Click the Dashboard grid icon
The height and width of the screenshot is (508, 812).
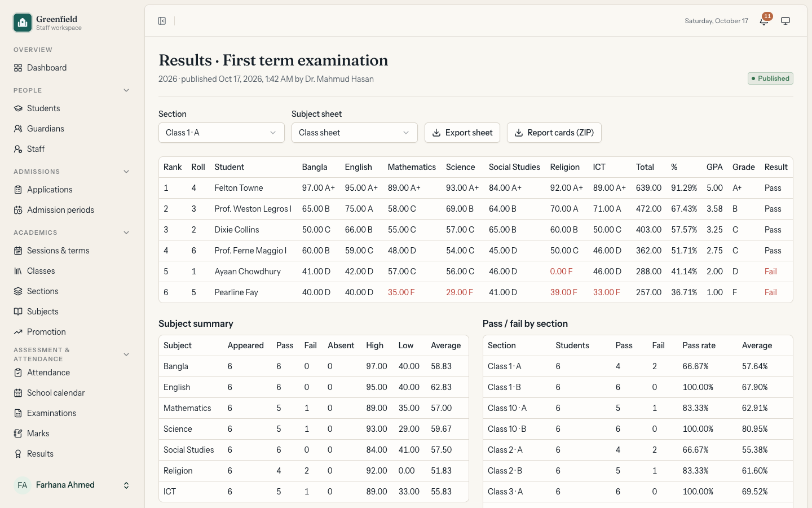[18, 68]
